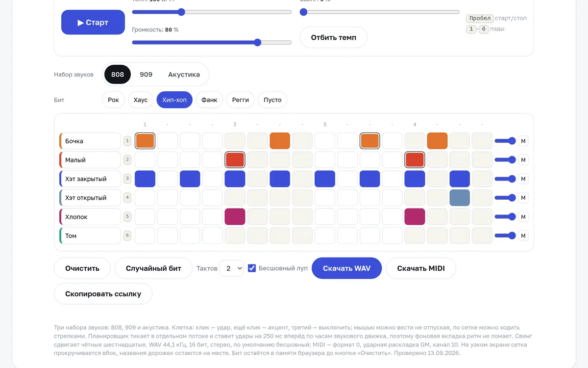Generate a beat with Случайный бит
The width and height of the screenshot is (588, 368).
pos(153,268)
